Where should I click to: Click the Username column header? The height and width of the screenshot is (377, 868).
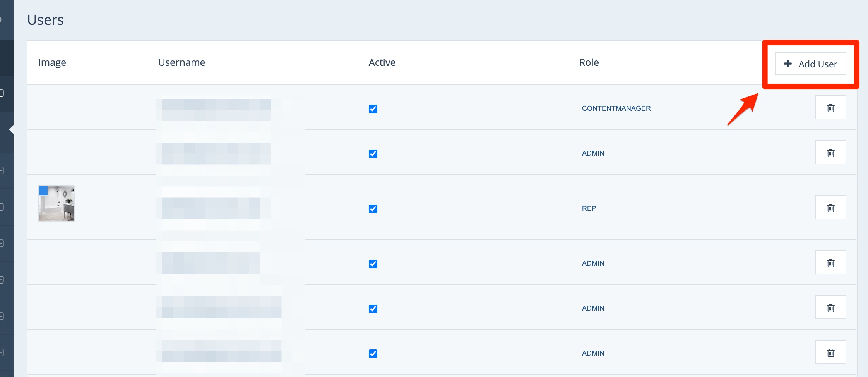181,62
